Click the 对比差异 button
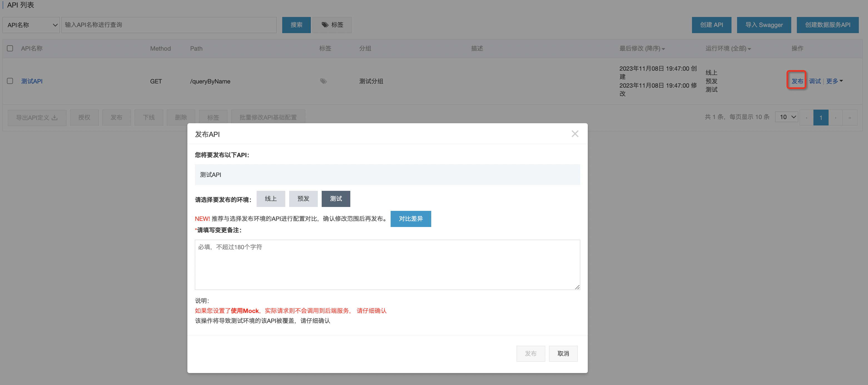The height and width of the screenshot is (385, 868). tap(410, 218)
